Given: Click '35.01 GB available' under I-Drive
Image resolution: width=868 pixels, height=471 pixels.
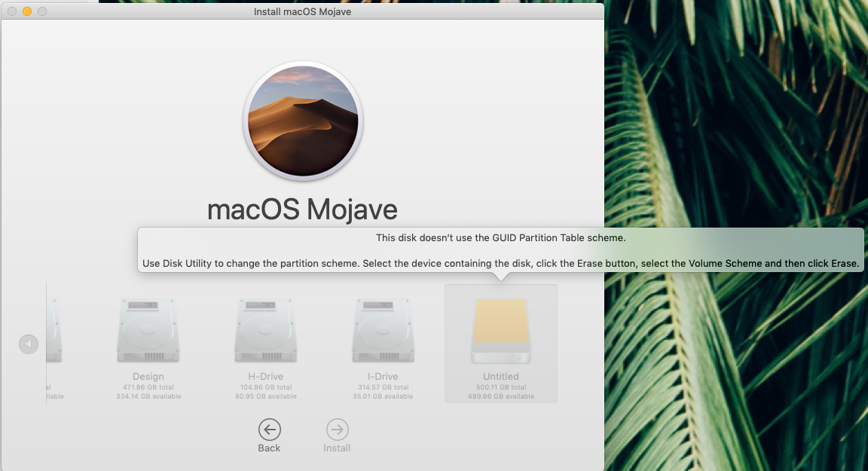Looking at the screenshot, I should (383, 396).
